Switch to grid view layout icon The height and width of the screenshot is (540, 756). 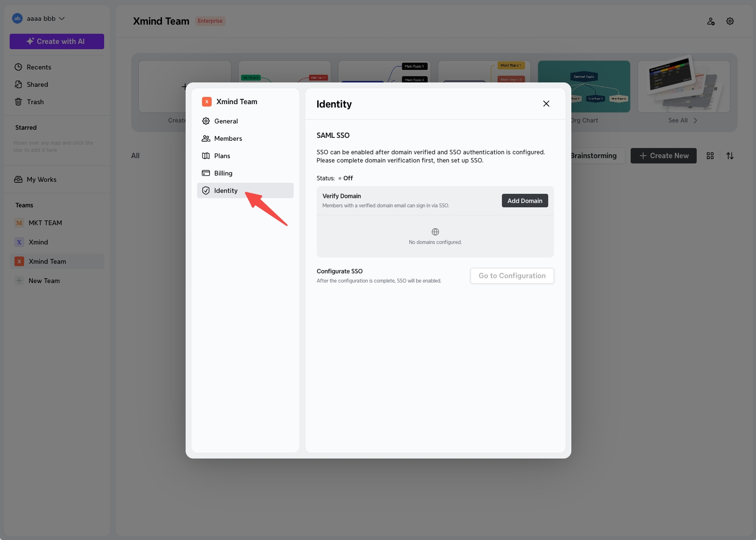[x=710, y=156]
